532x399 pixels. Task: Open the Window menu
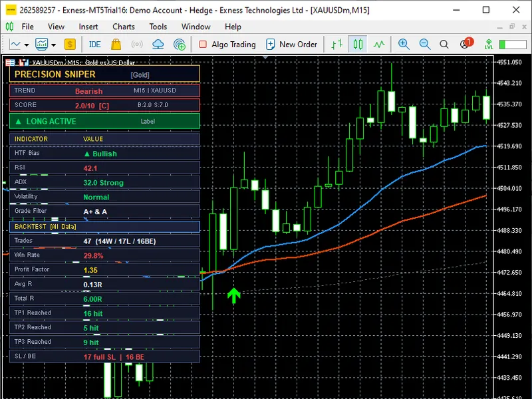point(196,27)
